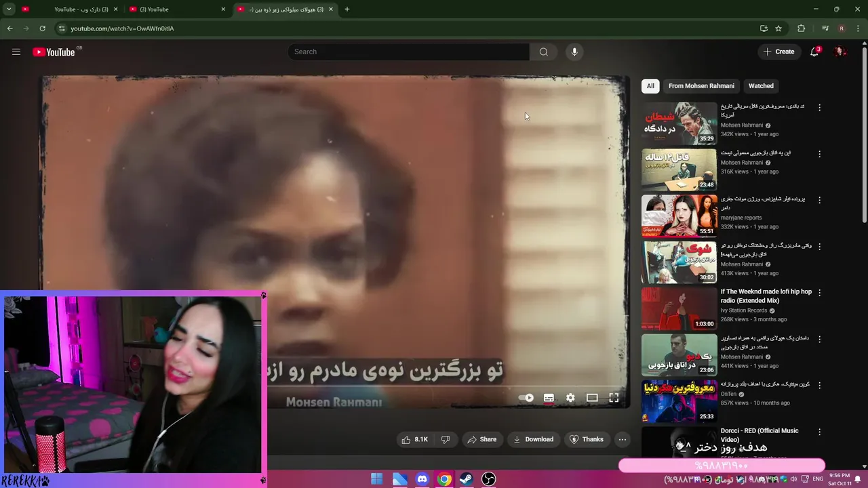Open options for 23:48 video
This screenshot has width=868, height=488.
(819, 154)
